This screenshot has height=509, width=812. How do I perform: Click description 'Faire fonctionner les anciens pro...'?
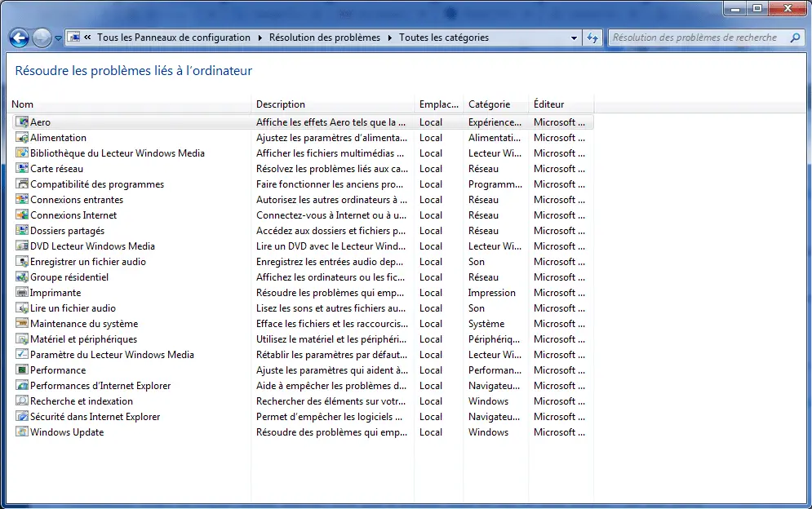(x=330, y=184)
